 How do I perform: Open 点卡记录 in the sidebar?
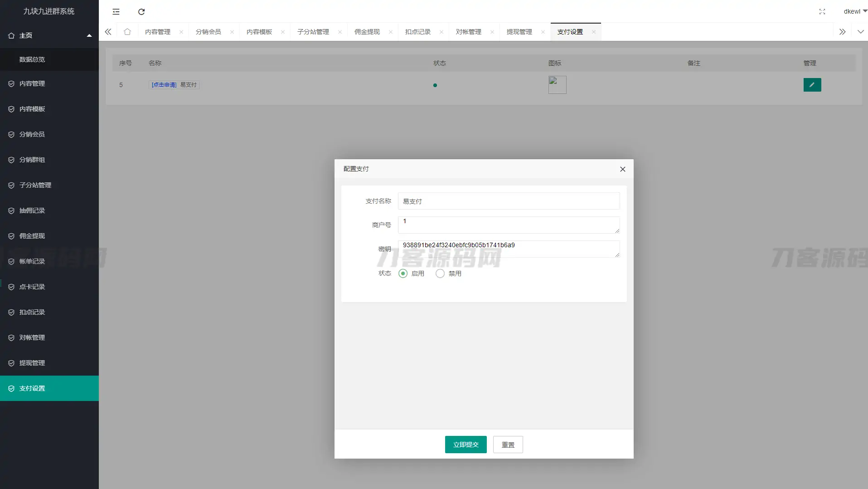coord(32,287)
